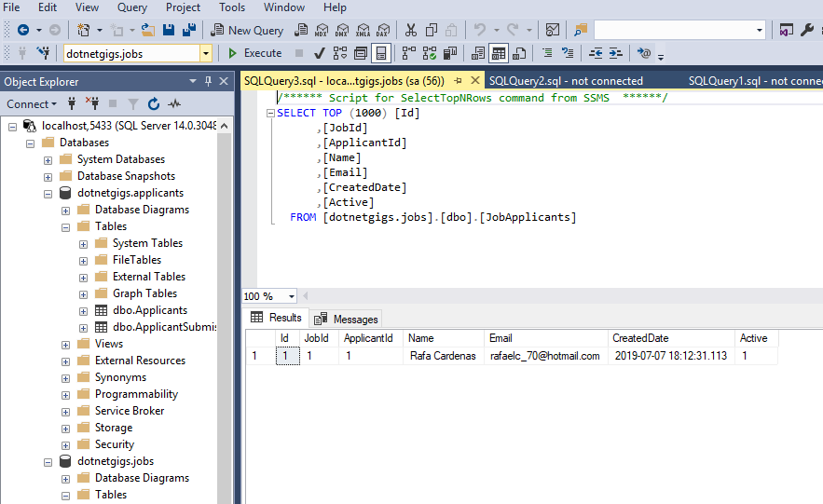Open the Find combo box dropdown arrow

click(759, 30)
